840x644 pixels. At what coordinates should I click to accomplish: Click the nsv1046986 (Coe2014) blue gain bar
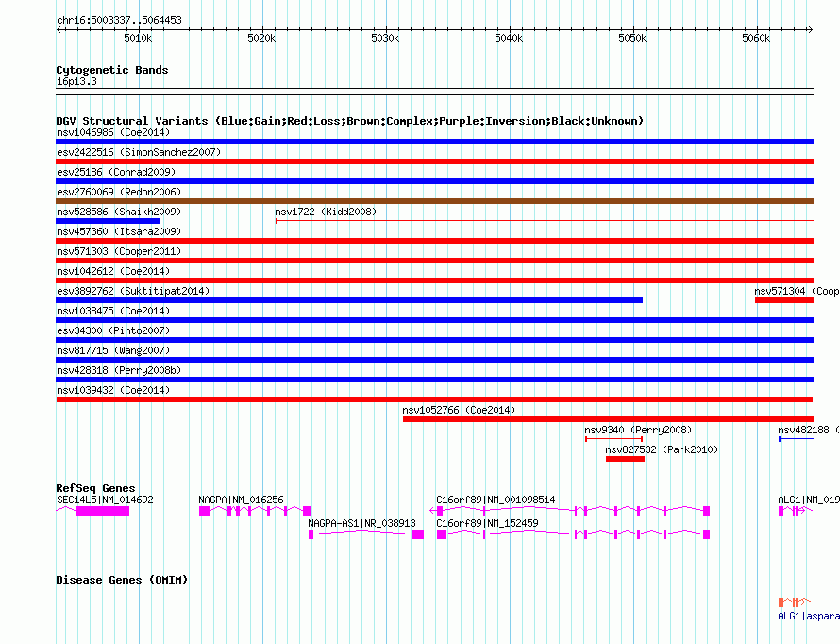click(434, 142)
